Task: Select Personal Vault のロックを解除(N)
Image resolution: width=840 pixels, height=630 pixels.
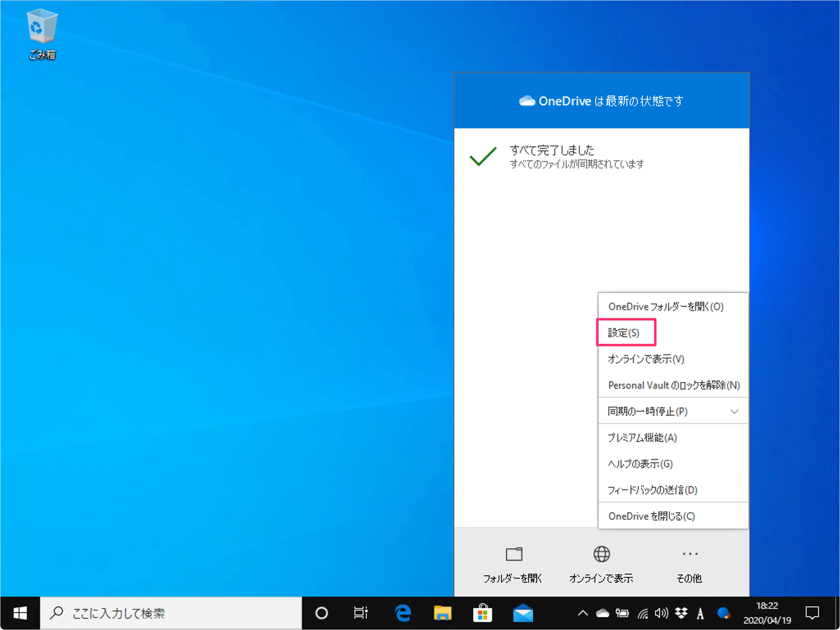Action: click(673, 385)
